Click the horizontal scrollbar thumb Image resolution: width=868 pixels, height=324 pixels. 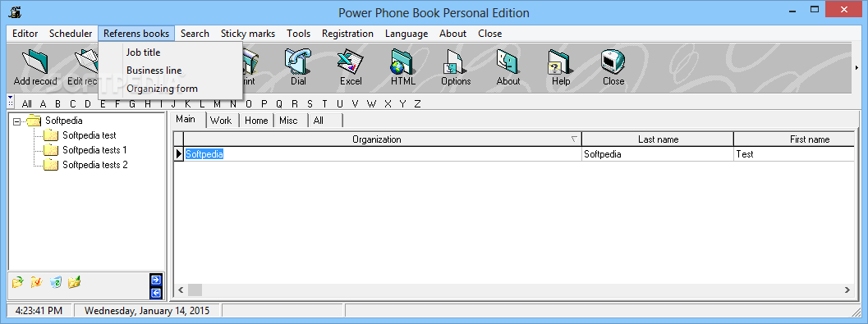[x=195, y=290]
